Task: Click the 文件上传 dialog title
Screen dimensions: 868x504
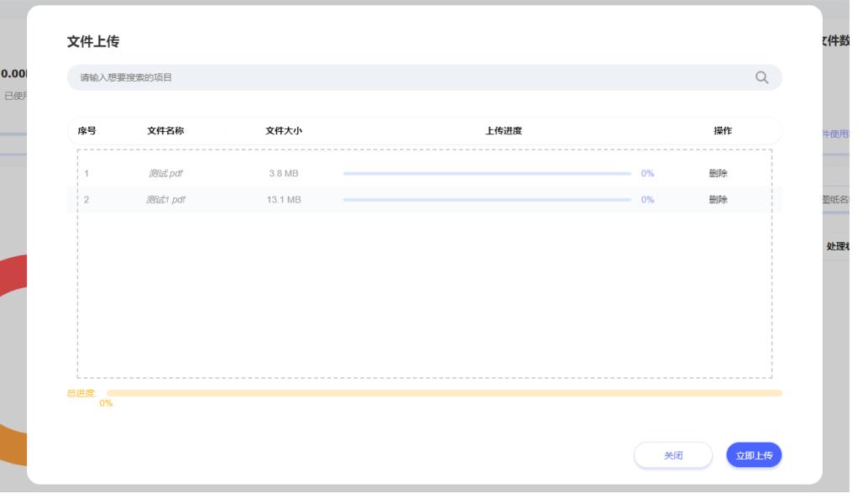Action: (x=93, y=42)
